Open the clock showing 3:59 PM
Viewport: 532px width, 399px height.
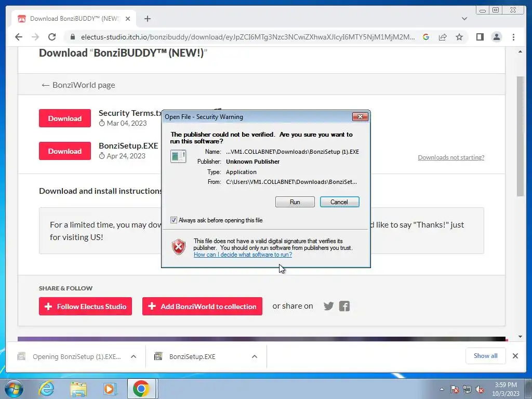506,389
